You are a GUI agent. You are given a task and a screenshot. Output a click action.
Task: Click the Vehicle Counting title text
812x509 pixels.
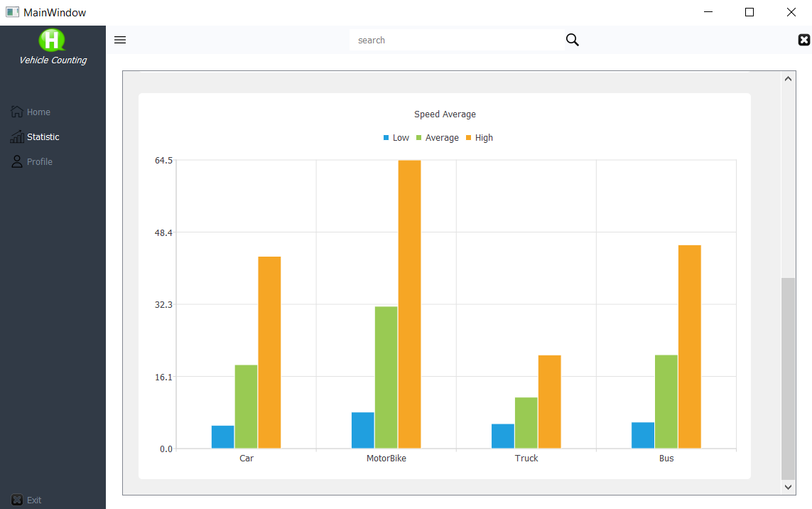pyautogui.click(x=53, y=60)
